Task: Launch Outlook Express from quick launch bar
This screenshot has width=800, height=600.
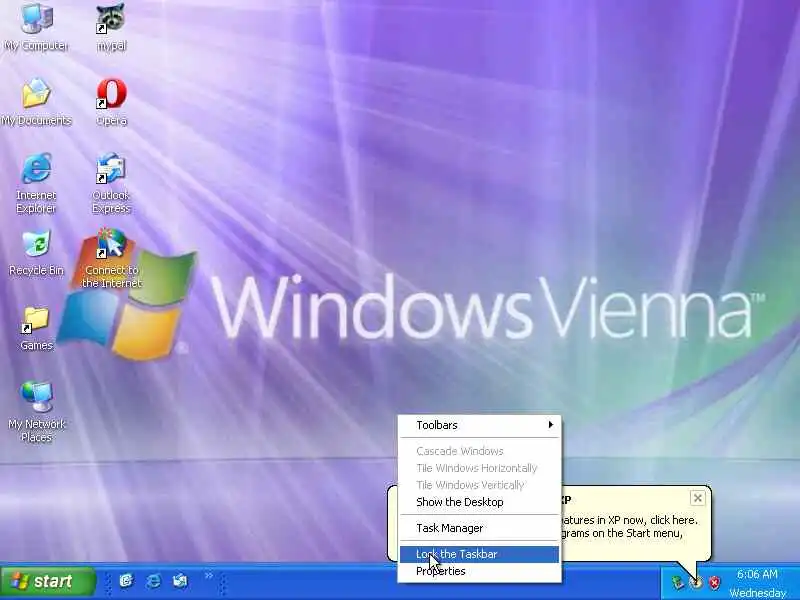Action: [180, 581]
